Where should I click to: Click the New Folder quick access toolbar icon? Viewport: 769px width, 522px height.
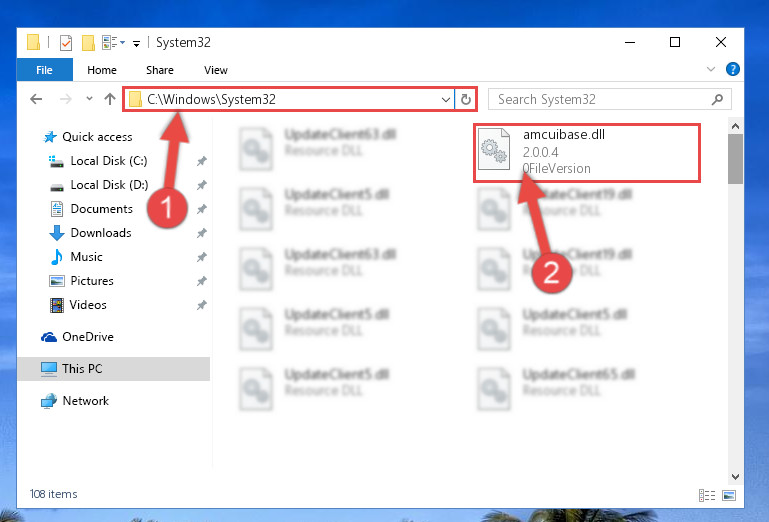[88, 43]
